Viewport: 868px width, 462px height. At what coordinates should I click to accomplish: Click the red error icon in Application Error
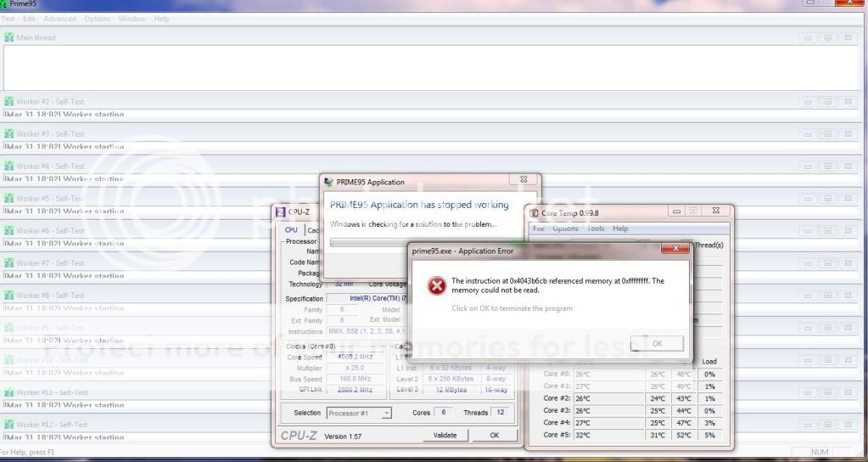pyautogui.click(x=436, y=286)
